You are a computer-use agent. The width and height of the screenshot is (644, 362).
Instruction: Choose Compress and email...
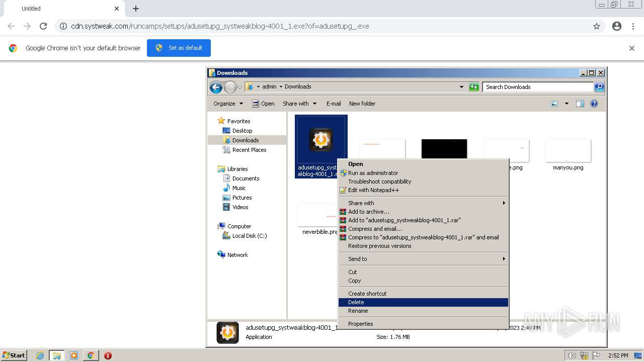pyautogui.click(x=423, y=229)
